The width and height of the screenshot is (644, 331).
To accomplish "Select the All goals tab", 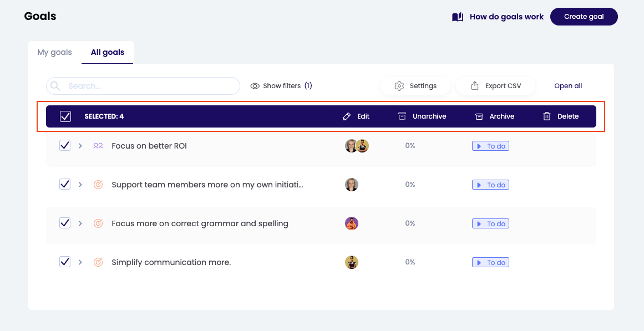I will click(108, 53).
